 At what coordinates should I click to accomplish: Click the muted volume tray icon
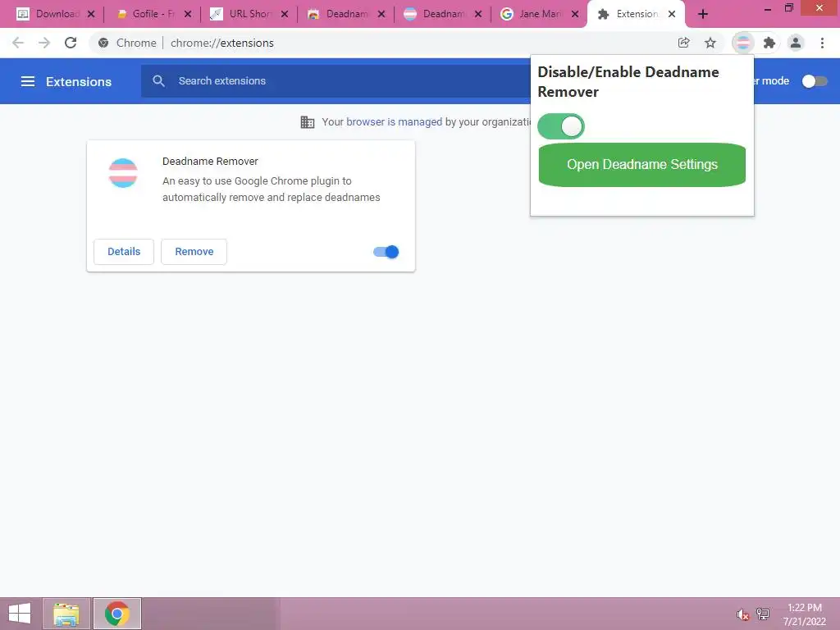click(x=742, y=614)
